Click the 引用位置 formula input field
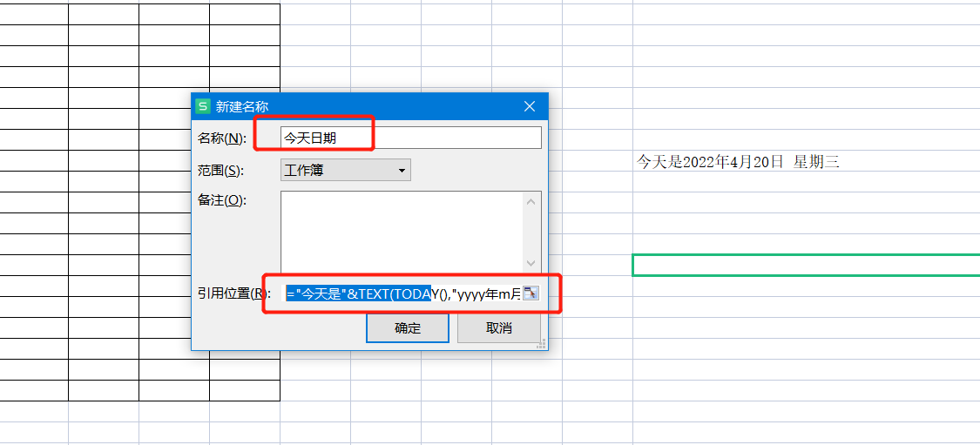 pyautogui.click(x=403, y=293)
